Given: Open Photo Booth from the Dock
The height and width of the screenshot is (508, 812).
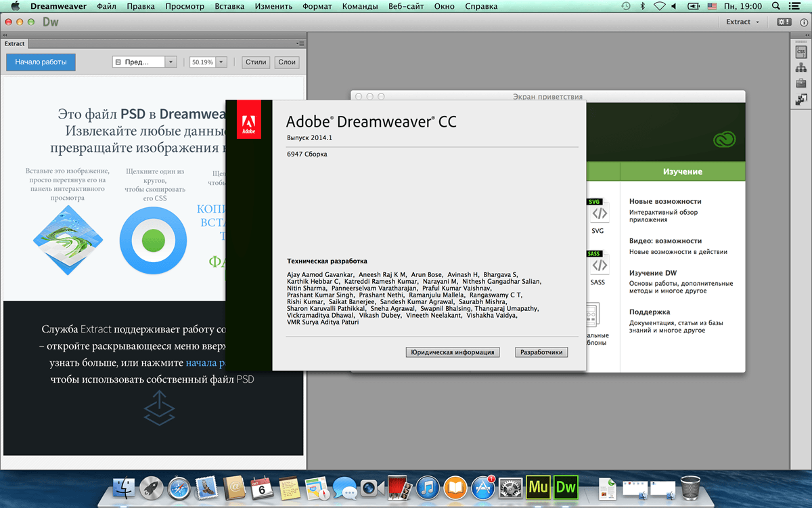Looking at the screenshot, I should [x=400, y=486].
